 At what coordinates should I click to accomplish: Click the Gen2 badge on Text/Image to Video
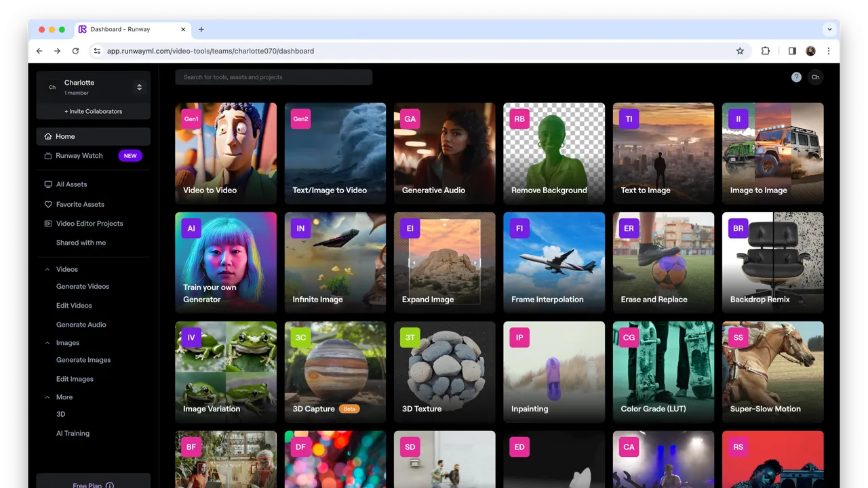point(300,119)
